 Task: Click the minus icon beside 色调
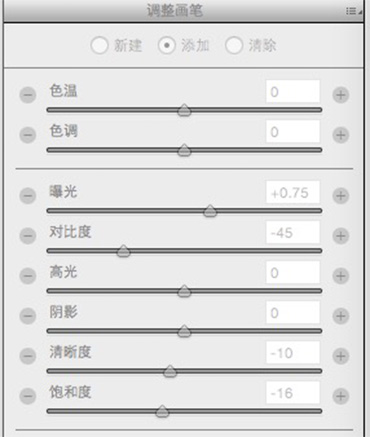(x=28, y=135)
